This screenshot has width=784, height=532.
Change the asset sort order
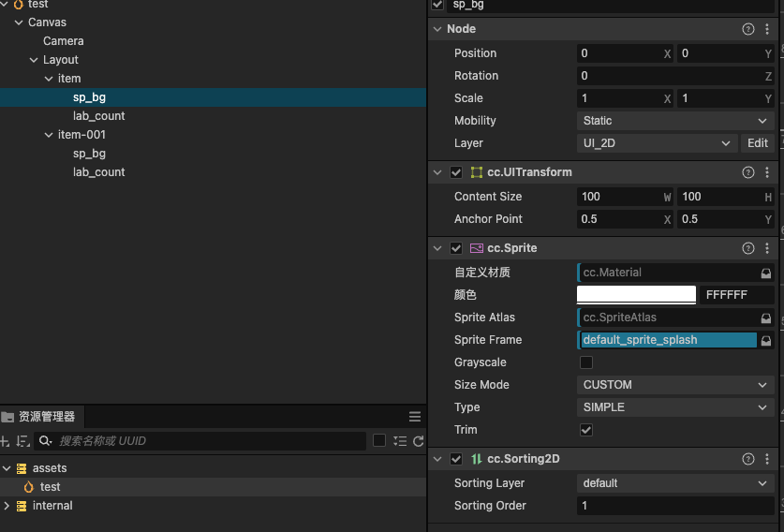coord(22,441)
